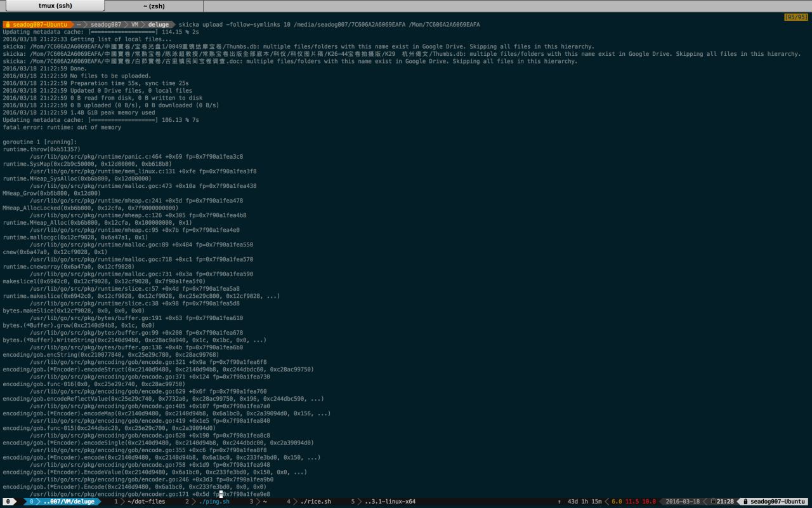Click the VM path segment in prompt
This screenshot has height=508, width=812.
[x=134, y=25]
